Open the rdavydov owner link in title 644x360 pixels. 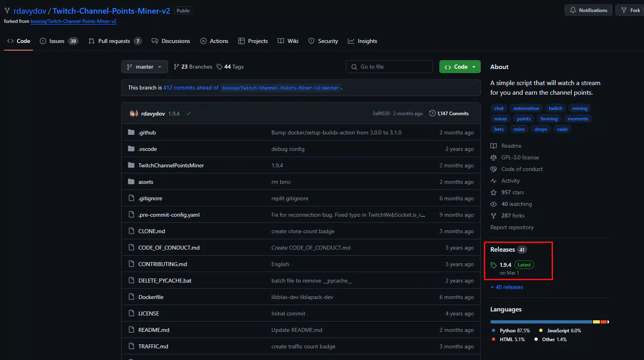pyautogui.click(x=30, y=11)
